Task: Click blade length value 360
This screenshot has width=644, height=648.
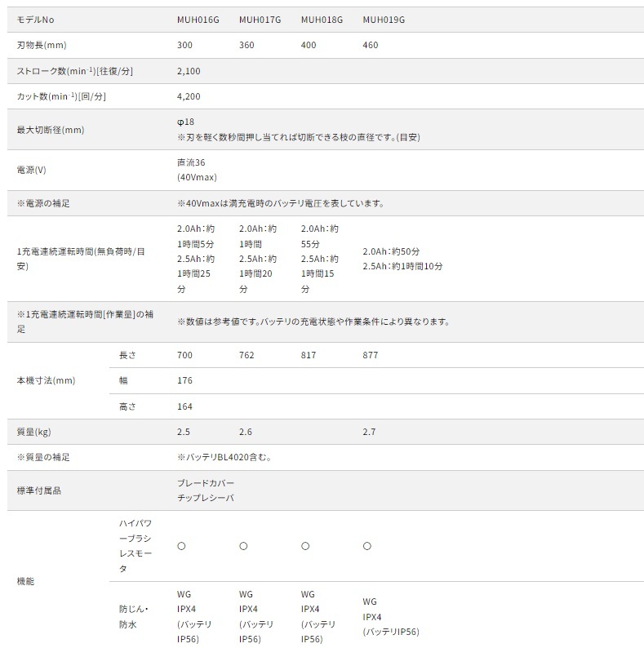Action: (246, 45)
